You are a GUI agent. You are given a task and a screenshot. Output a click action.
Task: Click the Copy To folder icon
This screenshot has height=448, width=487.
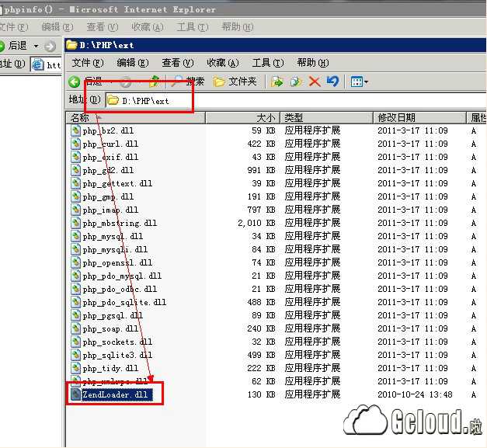point(295,82)
